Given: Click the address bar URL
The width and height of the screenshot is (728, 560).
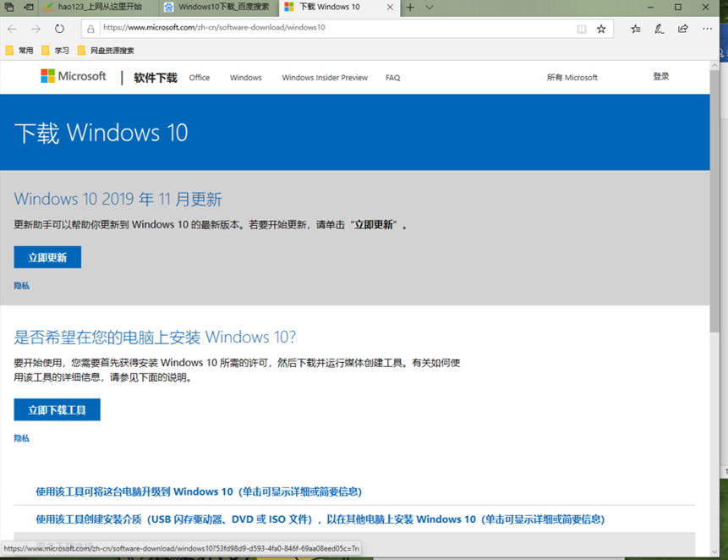Looking at the screenshot, I should tap(214, 27).
